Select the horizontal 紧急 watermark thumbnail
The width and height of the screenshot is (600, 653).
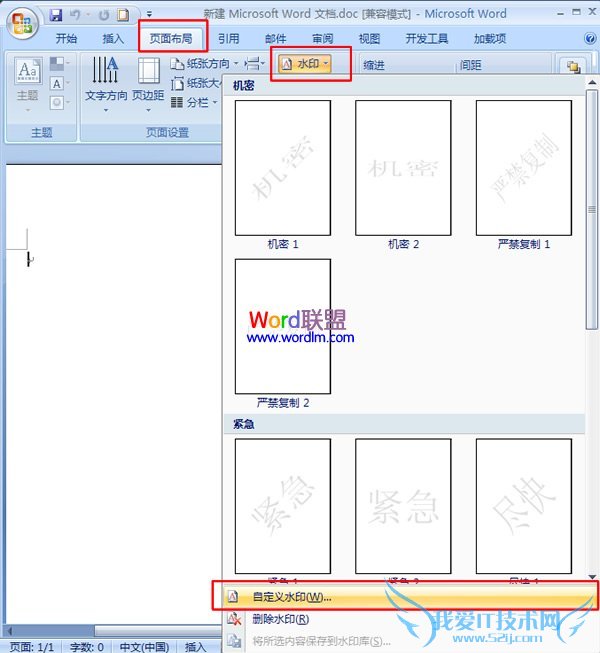(403, 506)
